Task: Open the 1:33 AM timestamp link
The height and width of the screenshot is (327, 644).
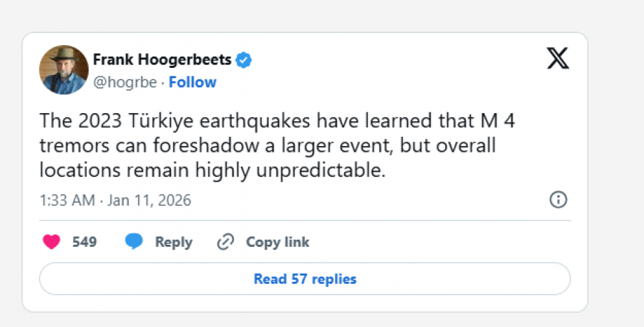Action: 67,200
